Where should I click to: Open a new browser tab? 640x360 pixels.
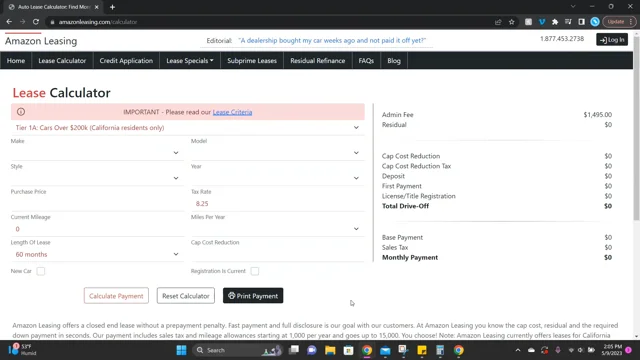coord(112,7)
